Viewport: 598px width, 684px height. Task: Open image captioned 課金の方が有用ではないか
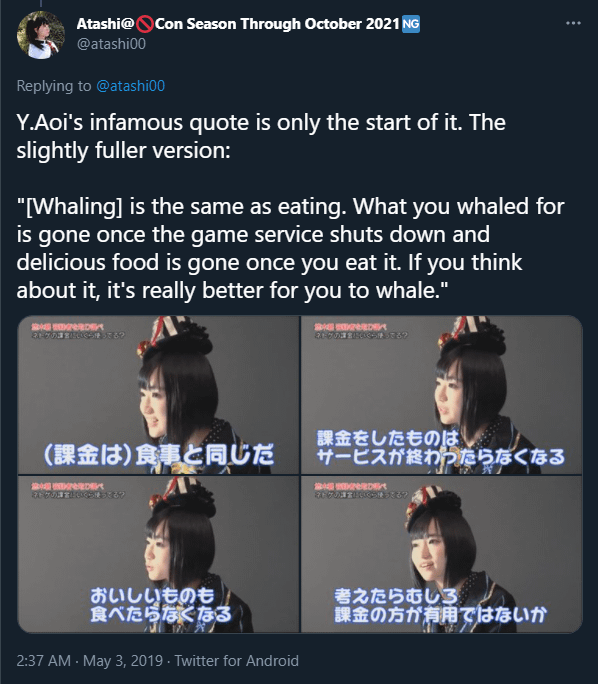click(x=441, y=554)
